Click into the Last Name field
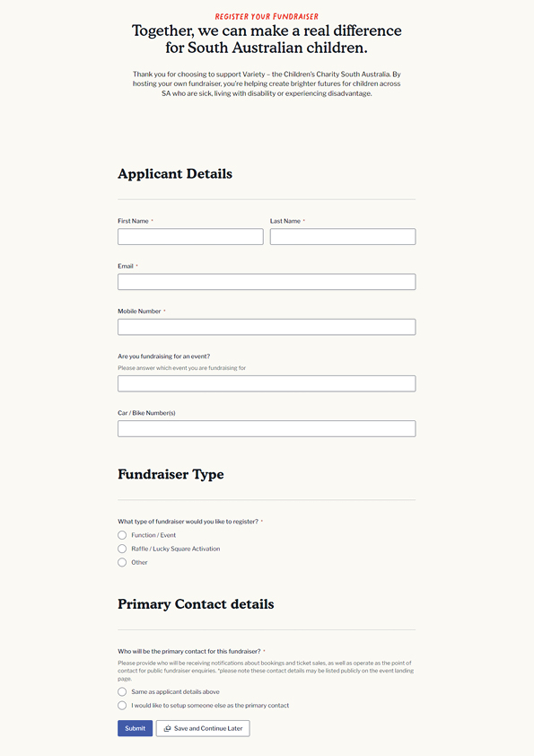This screenshot has height=756, width=534. pyautogui.click(x=343, y=237)
